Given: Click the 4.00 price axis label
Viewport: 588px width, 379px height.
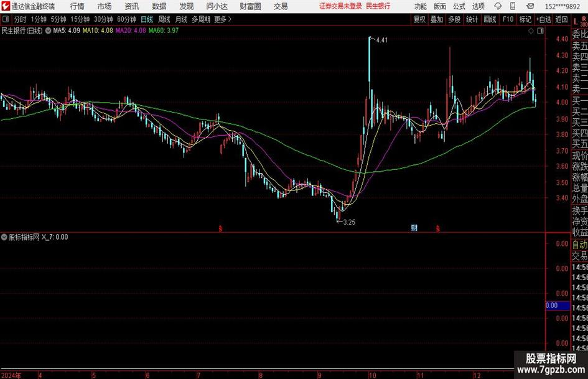Looking at the screenshot, I should click(x=562, y=103).
